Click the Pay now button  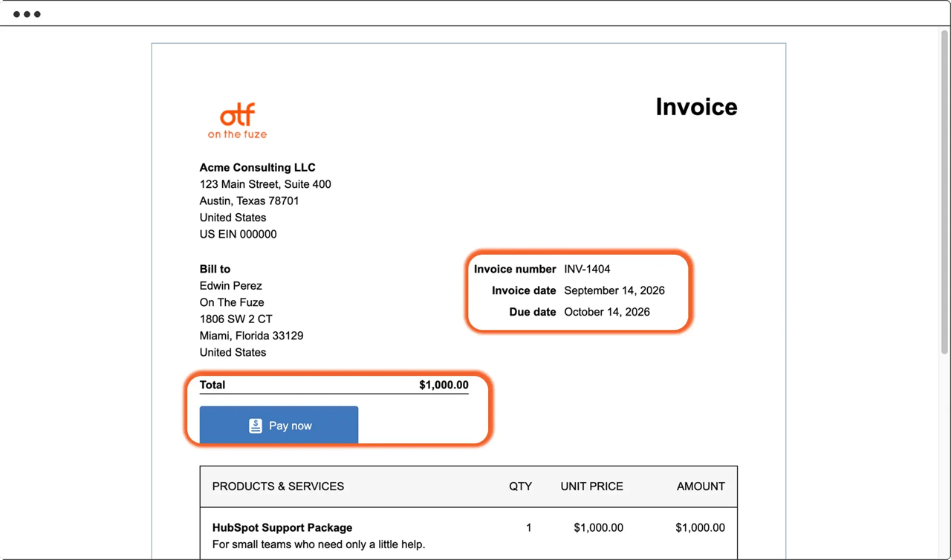coord(279,425)
